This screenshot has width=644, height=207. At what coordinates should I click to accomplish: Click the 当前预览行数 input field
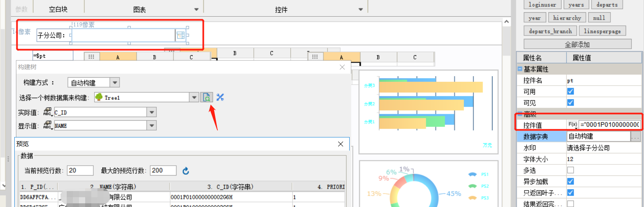click(80, 171)
